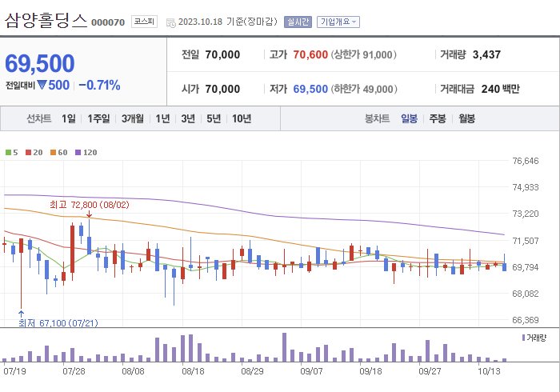Click the 고가 value 70,600

pos(310,54)
